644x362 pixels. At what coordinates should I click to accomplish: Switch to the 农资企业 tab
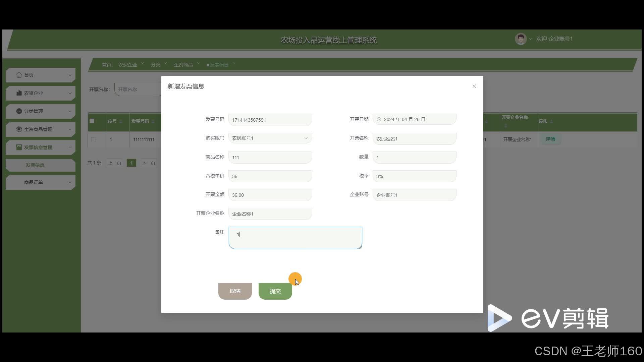click(x=127, y=65)
